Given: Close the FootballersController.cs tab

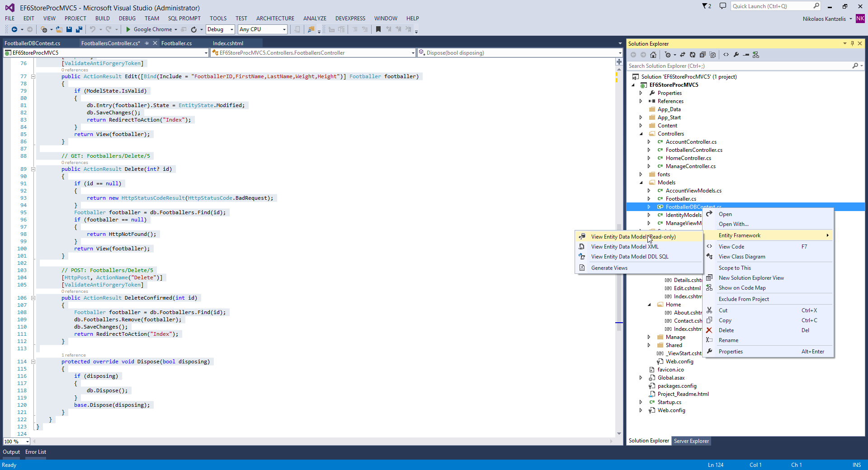Looking at the screenshot, I should pyautogui.click(x=155, y=43).
